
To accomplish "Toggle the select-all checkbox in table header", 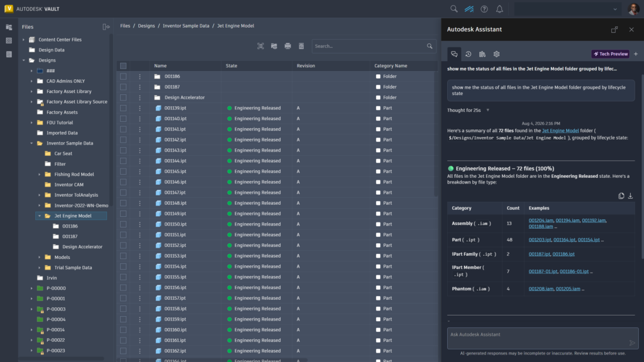I will click(123, 65).
